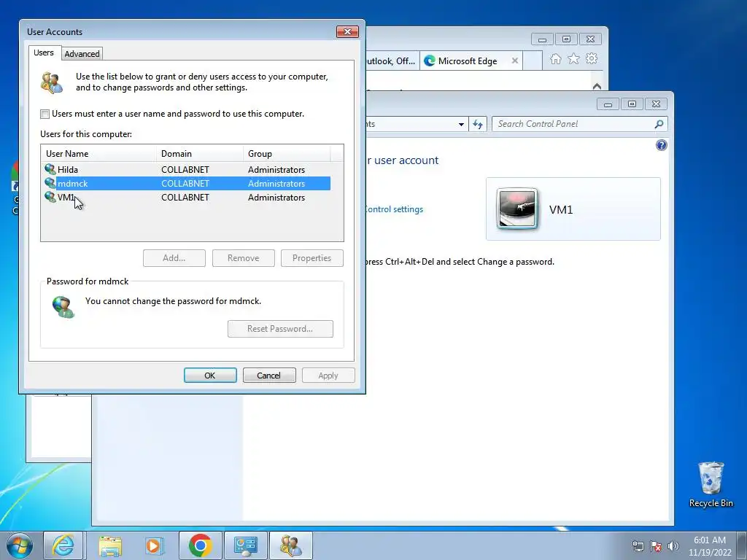Open Google Chrome from the taskbar

[x=200, y=545]
